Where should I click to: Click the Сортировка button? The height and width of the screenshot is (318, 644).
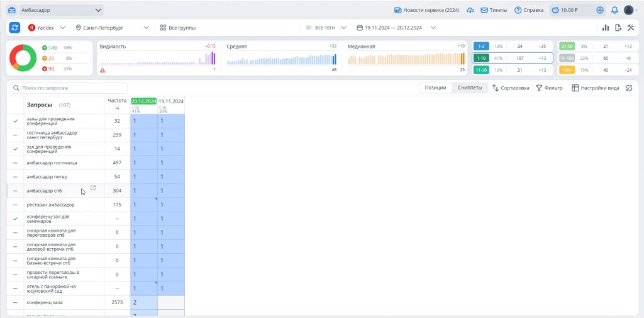(510, 88)
